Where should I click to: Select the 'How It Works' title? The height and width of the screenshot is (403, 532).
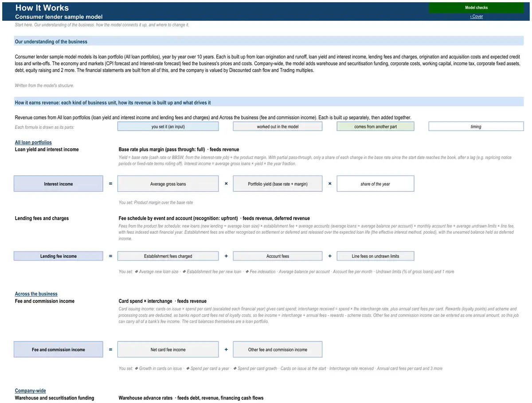tap(42, 8)
